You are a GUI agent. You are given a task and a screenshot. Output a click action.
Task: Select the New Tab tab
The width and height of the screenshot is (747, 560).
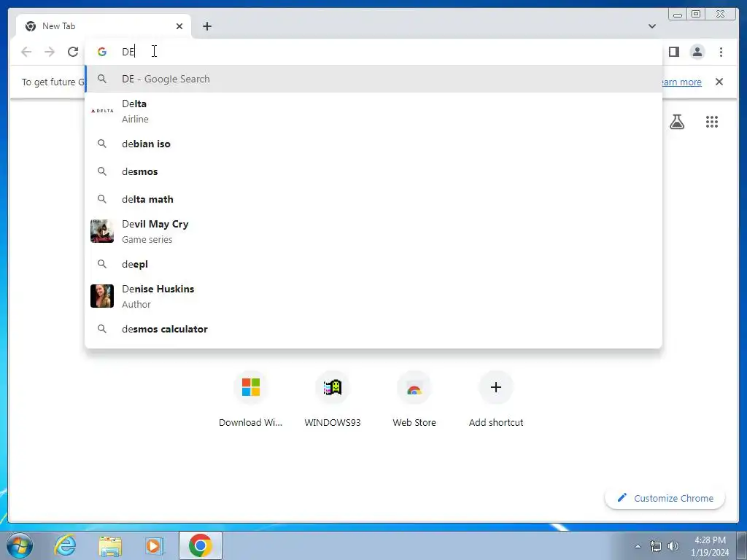(104, 26)
